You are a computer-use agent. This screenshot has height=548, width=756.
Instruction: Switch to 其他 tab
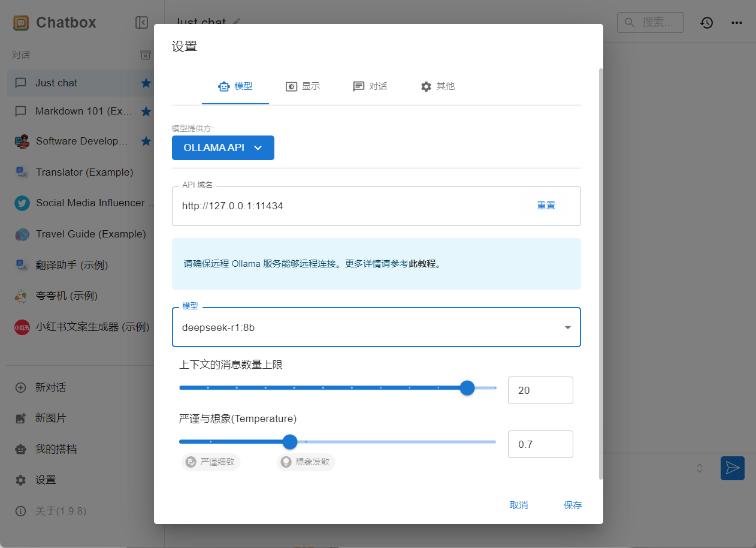[x=438, y=86]
